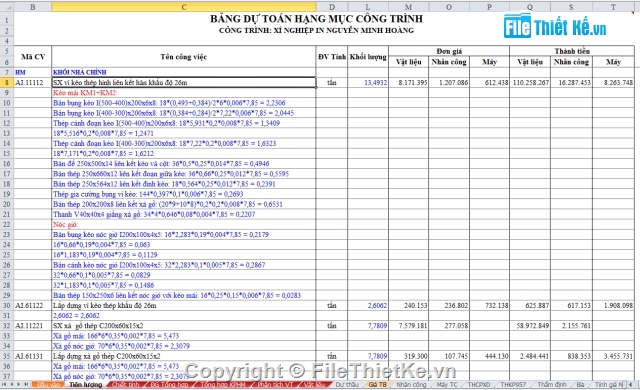The height and width of the screenshot is (390, 640).
Task: Click the Mã CV header cell
Action: 33,57
